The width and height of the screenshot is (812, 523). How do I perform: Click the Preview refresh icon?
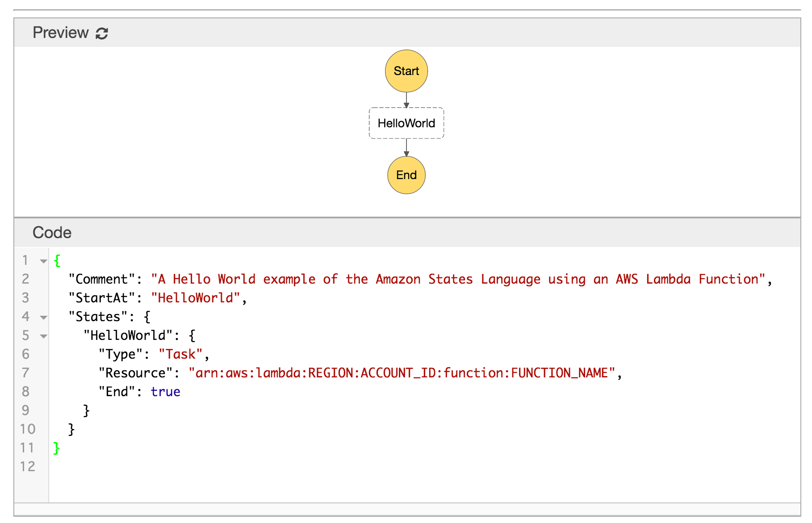click(102, 33)
